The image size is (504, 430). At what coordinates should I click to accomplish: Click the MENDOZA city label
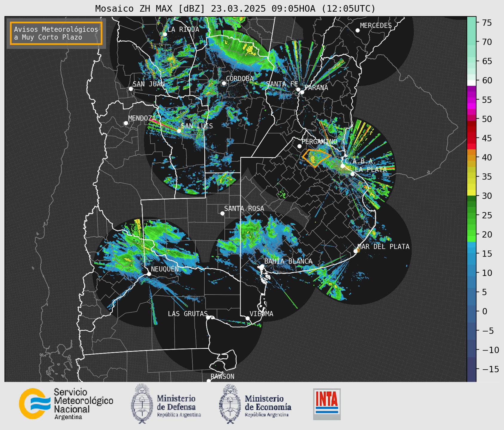click(x=142, y=118)
